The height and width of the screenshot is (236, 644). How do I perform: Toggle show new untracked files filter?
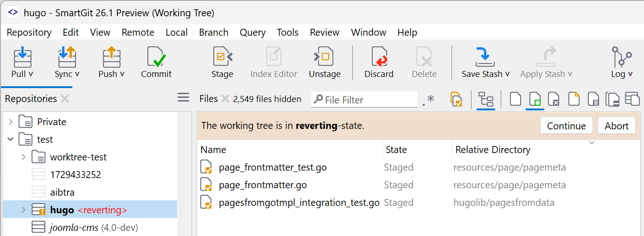click(x=535, y=99)
